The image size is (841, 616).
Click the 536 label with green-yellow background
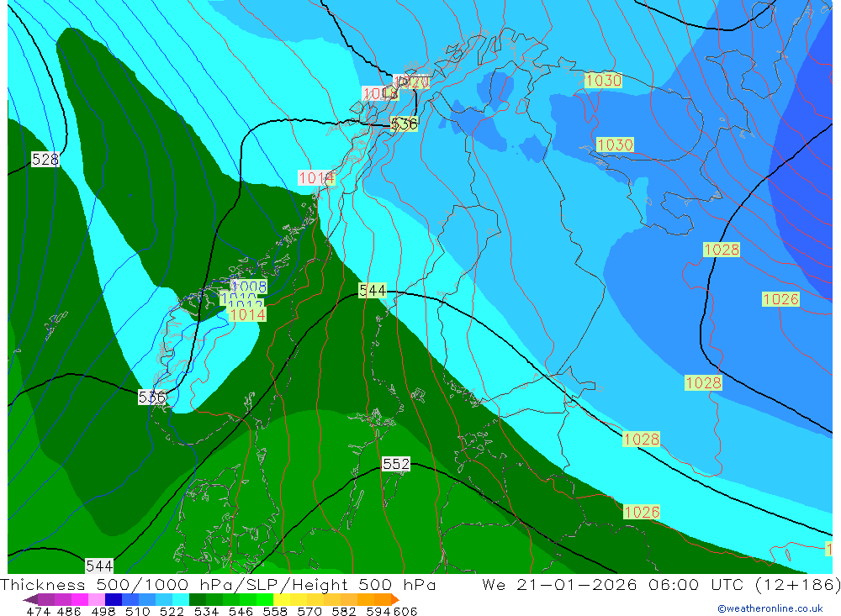pos(404,124)
